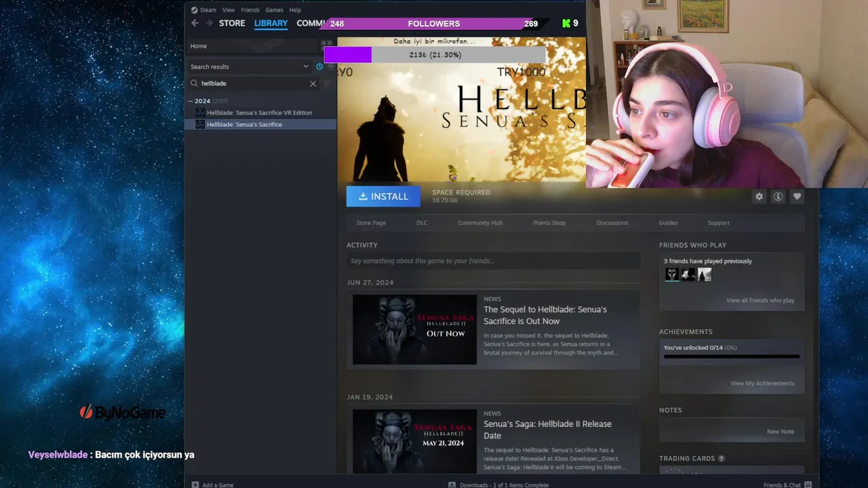Open the Community Hub link
This screenshot has height=488, width=868.
pyautogui.click(x=480, y=223)
